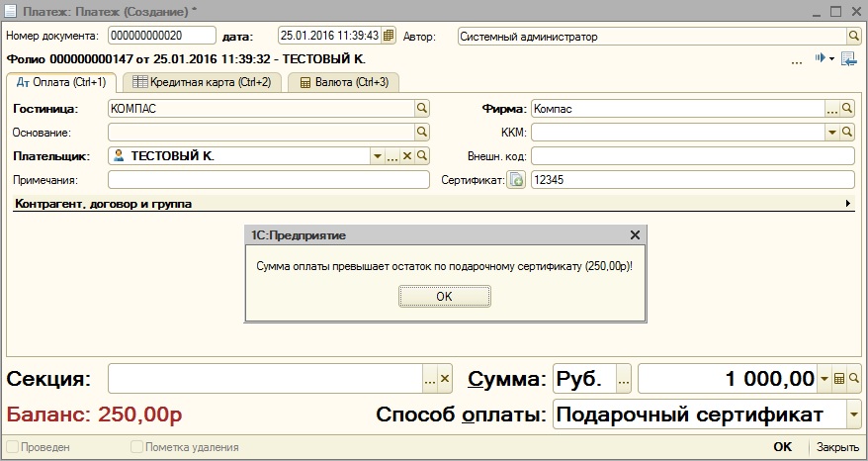Click the Номер документа input field
Screen dimensions: 868x461
click(162, 36)
